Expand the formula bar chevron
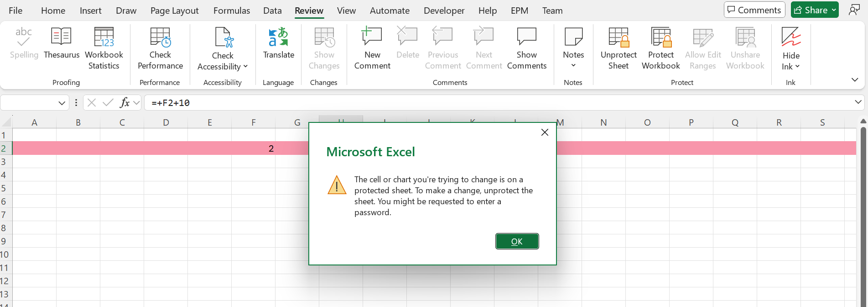 click(858, 102)
